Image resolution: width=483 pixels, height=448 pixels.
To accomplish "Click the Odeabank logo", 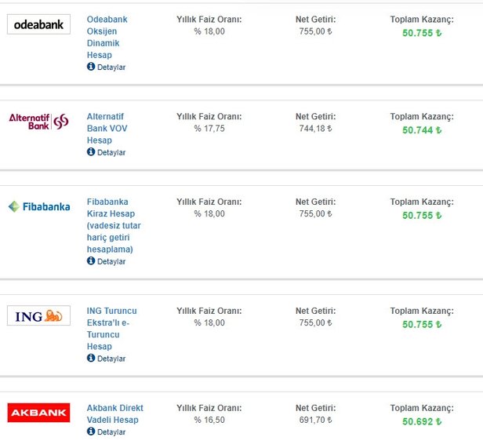I will (x=38, y=24).
